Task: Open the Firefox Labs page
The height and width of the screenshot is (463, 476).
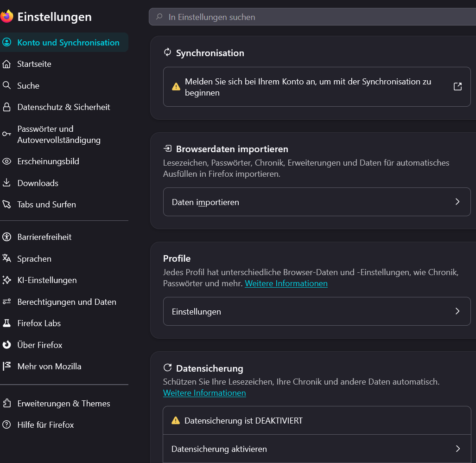Action: (x=64, y=323)
